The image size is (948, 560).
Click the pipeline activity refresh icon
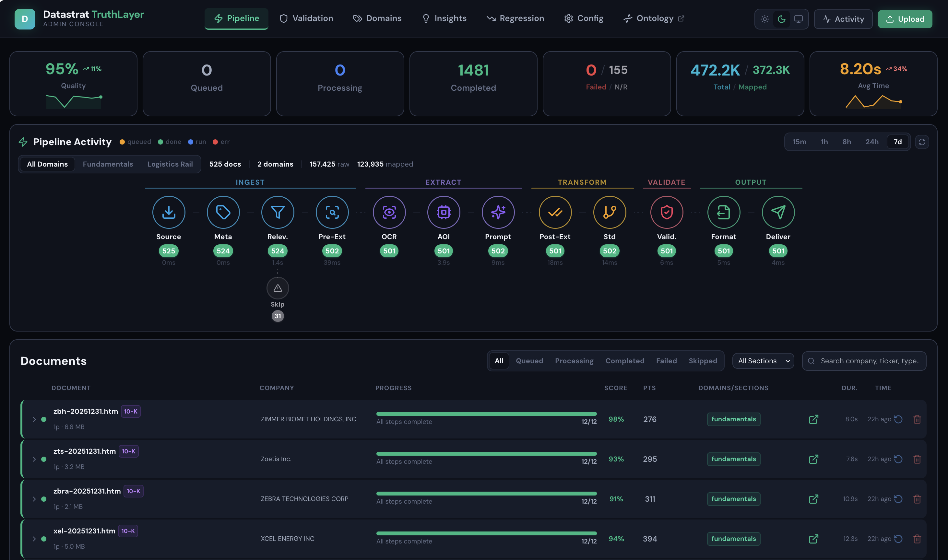921,142
